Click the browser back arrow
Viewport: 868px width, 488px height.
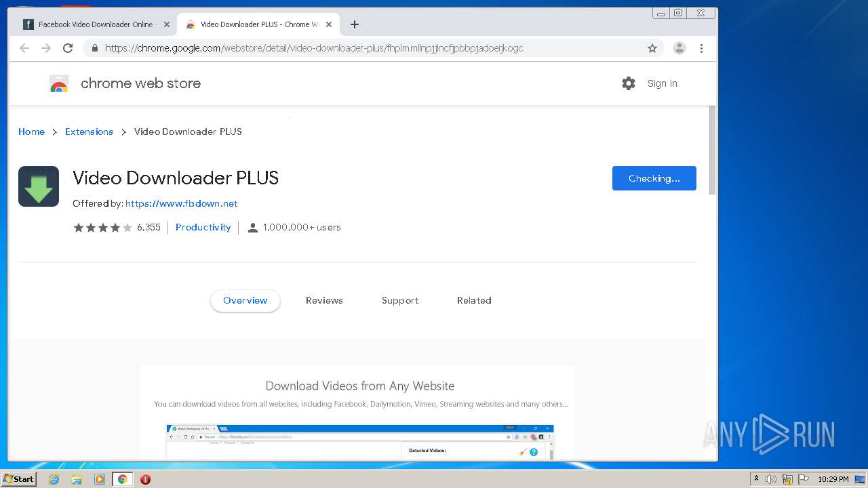tap(24, 48)
